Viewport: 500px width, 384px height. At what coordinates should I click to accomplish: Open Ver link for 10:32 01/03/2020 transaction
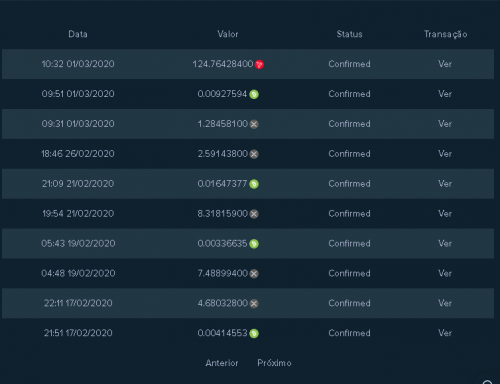[x=445, y=64]
